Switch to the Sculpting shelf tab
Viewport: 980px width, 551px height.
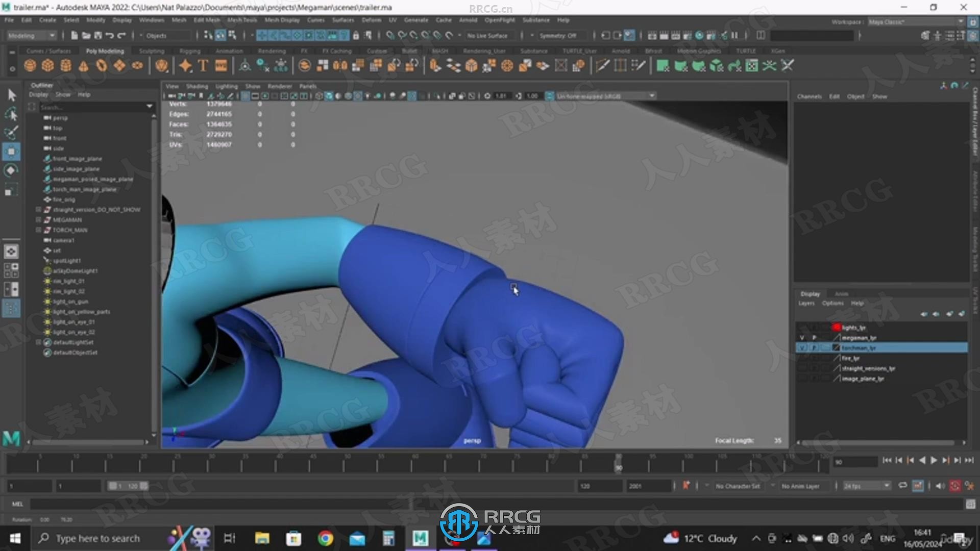point(152,51)
